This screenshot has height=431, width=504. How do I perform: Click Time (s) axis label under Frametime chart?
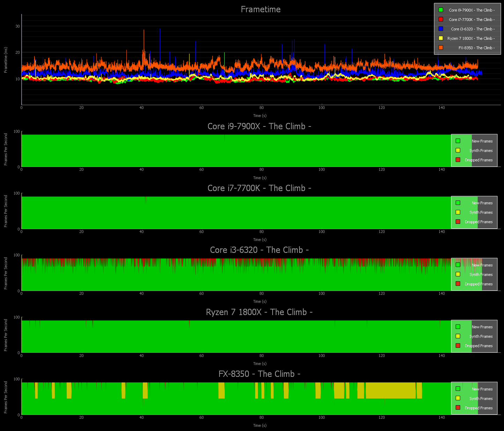click(x=260, y=116)
